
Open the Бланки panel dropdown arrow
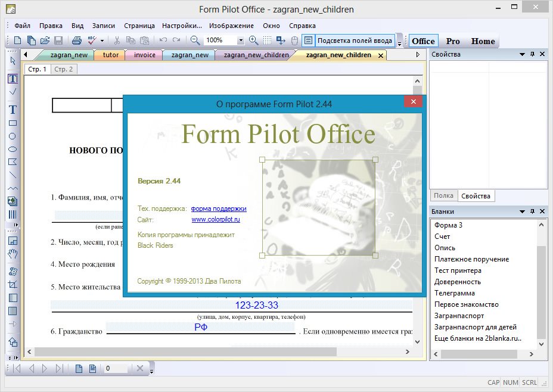click(x=521, y=211)
